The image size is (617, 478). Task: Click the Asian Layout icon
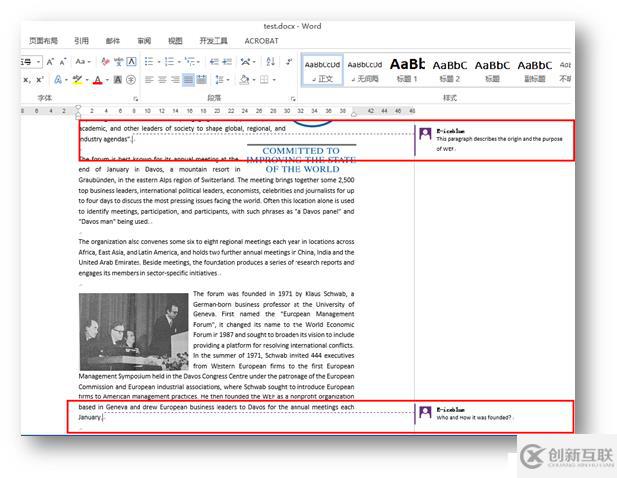(x=246, y=61)
